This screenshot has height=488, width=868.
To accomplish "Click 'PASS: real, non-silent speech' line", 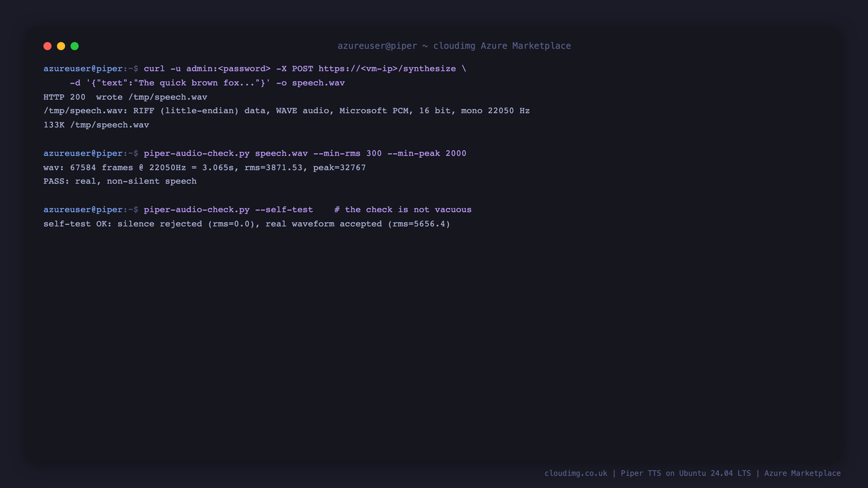I will tap(120, 181).
